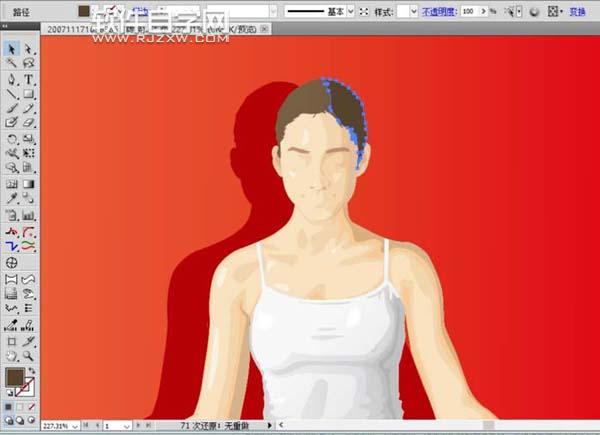Pick the Type tool
Image resolution: width=600 pixels, height=435 pixels.
tap(28, 79)
